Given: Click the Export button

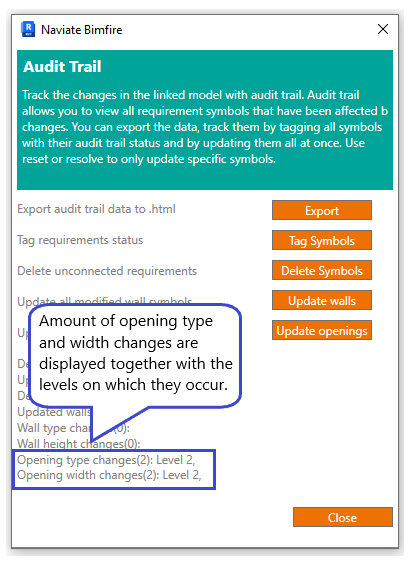Looking at the screenshot, I should click(322, 210).
